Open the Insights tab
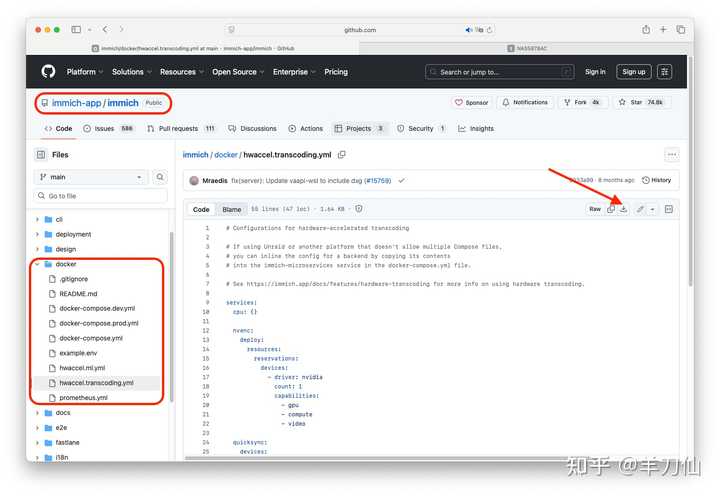 [x=476, y=129]
